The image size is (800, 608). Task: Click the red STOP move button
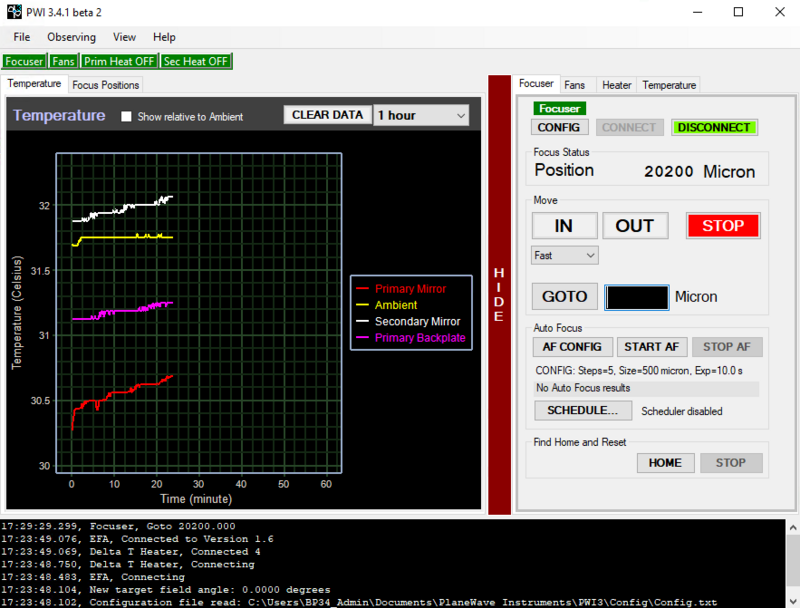722,225
